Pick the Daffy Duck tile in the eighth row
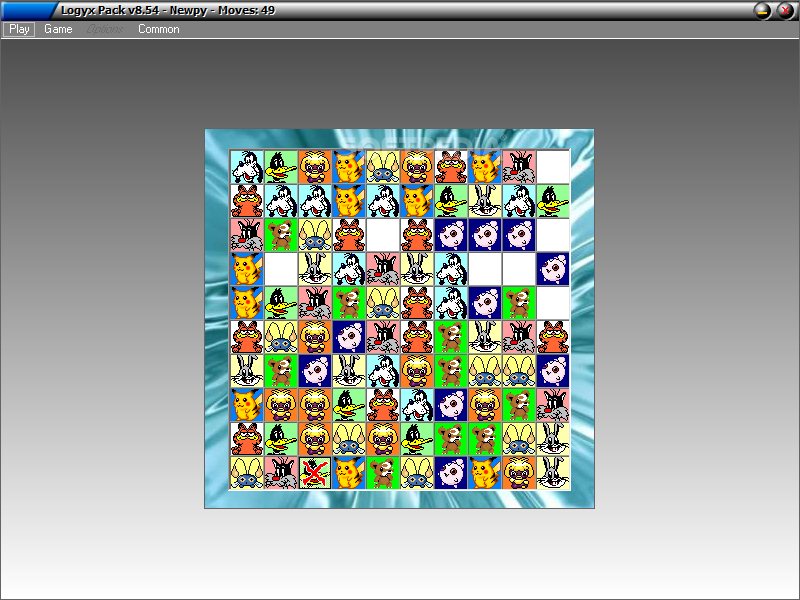Image resolution: width=800 pixels, height=600 pixels. tap(349, 405)
